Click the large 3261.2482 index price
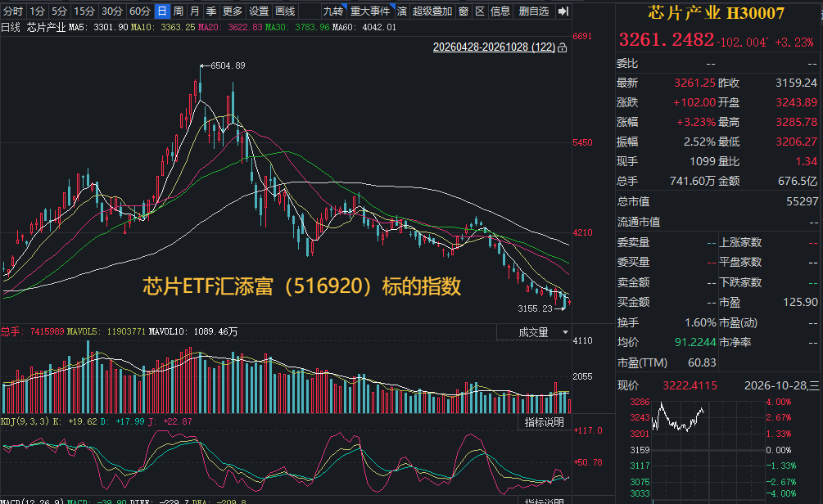Screen dimensions: 823x504 point(667,39)
